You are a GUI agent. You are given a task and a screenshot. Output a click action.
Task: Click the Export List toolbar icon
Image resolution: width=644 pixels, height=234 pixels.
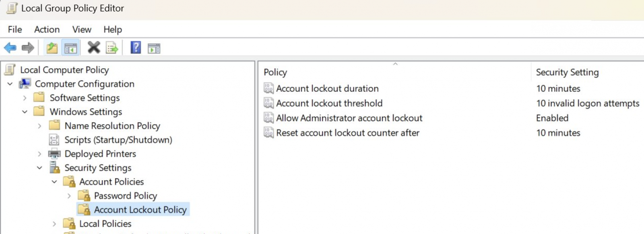pyautogui.click(x=112, y=48)
